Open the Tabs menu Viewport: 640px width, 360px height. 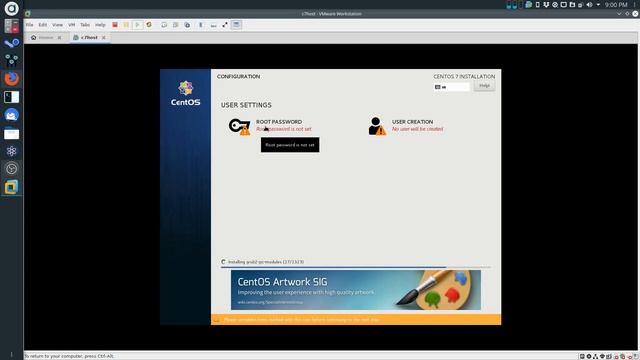point(85,25)
